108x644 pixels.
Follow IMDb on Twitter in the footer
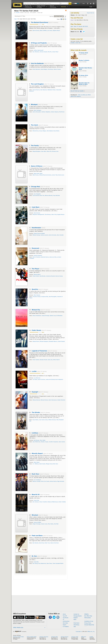54,617
